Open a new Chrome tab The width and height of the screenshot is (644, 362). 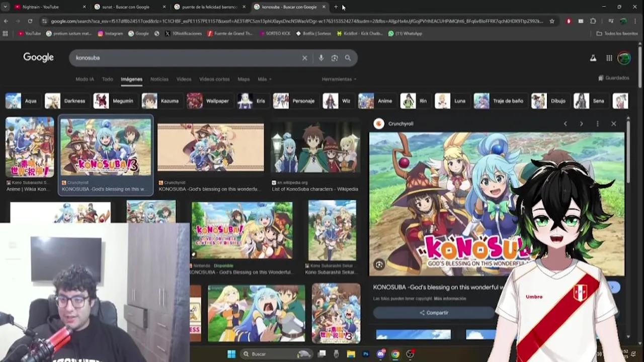coord(336,7)
